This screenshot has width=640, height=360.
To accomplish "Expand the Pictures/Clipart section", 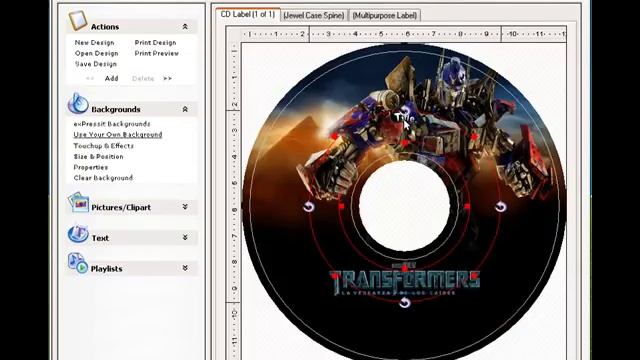I will (x=185, y=207).
